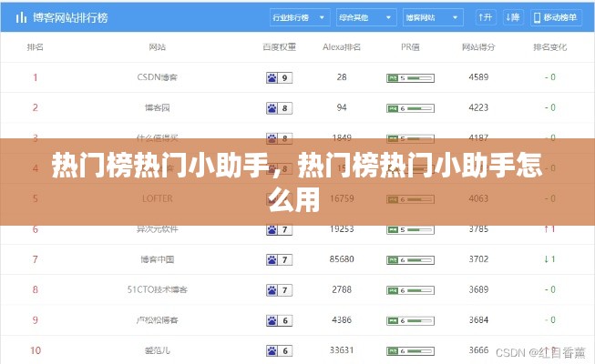Click the bar chart logo beside 博客网站排行榜
Image resolution: width=595 pixels, height=364 pixels.
click(20, 16)
